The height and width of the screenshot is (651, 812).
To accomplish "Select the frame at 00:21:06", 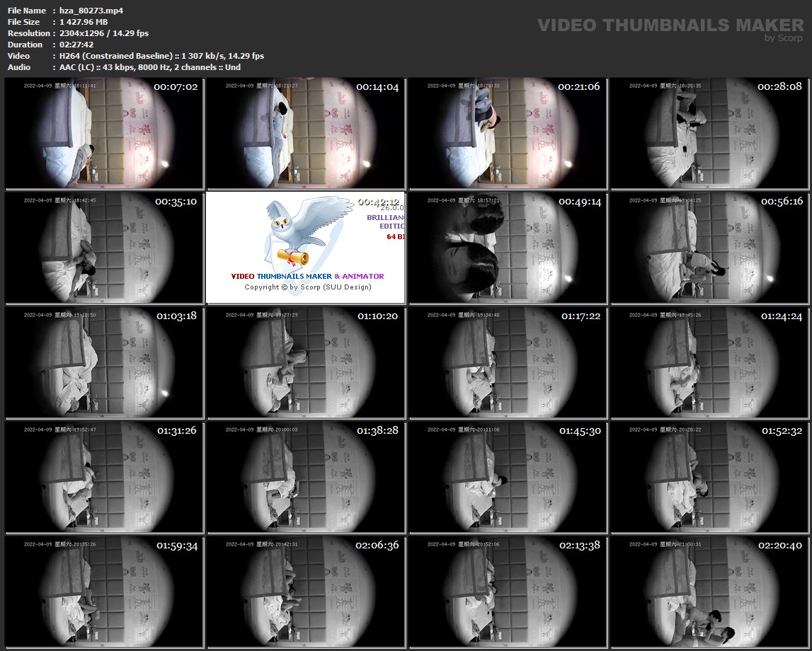I will [508, 133].
